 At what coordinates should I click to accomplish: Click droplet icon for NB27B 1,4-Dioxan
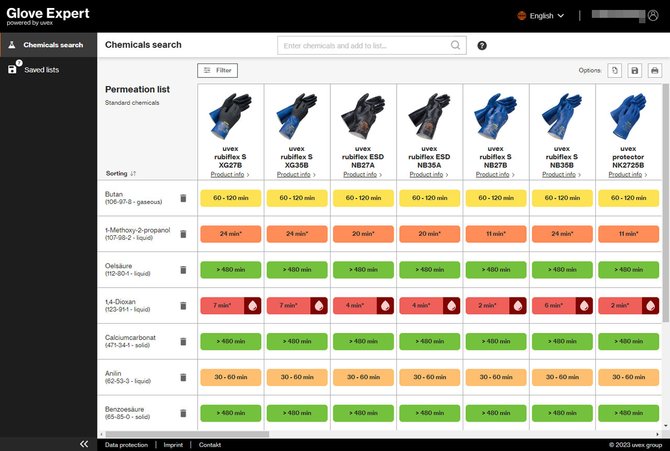pyautogui.click(x=518, y=306)
